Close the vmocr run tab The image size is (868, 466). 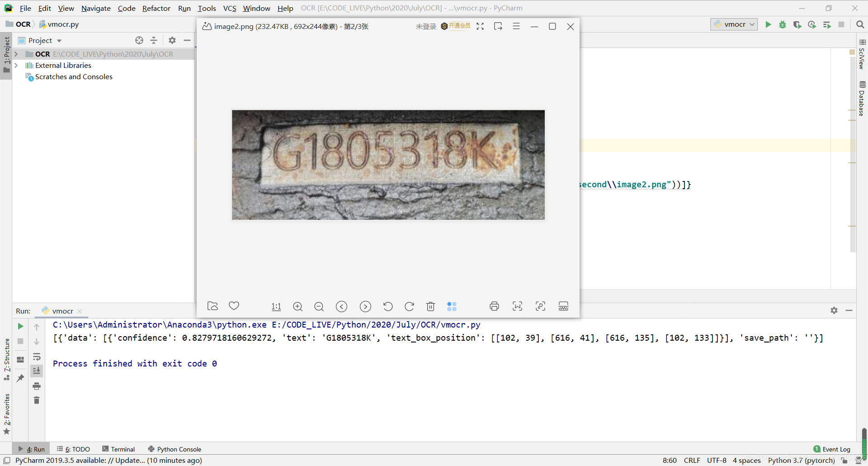80,311
